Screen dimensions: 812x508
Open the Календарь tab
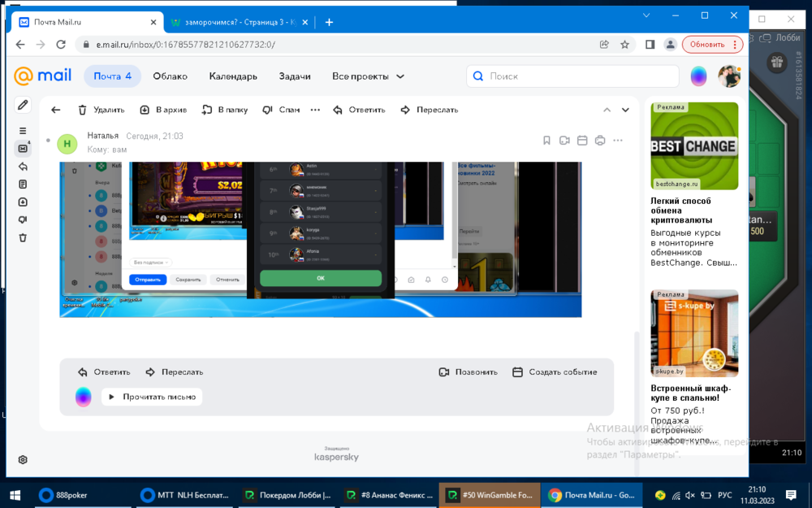click(x=233, y=76)
